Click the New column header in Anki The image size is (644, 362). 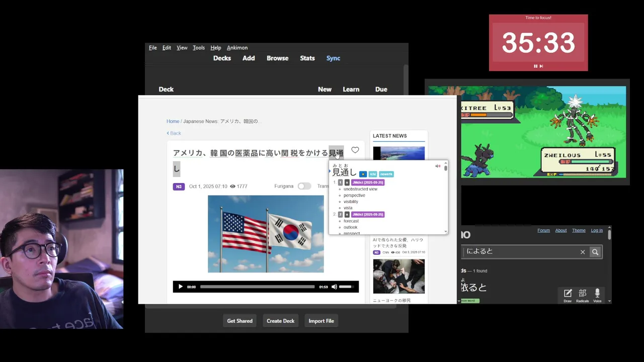coord(325,89)
